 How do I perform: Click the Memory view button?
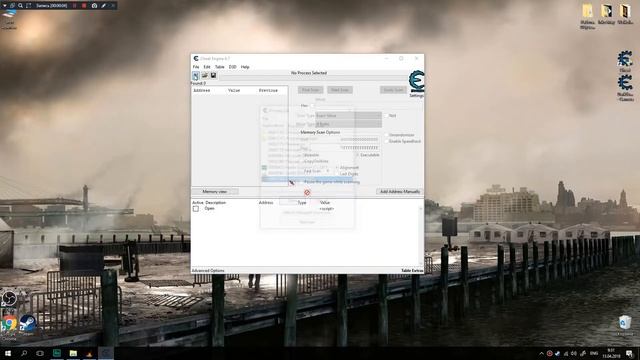point(215,191)
